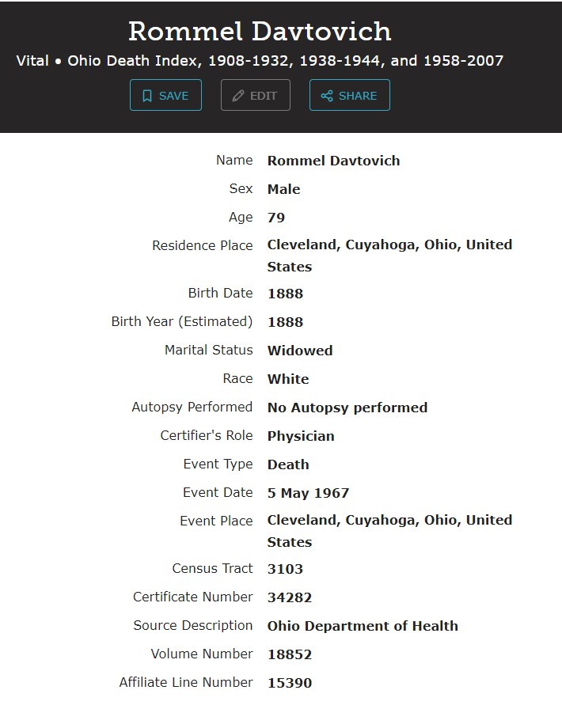The height and width of the screenshot is (728, 562).
Task: Select the Ohio Death Index collection subtitle
Action: click(260, 61)
